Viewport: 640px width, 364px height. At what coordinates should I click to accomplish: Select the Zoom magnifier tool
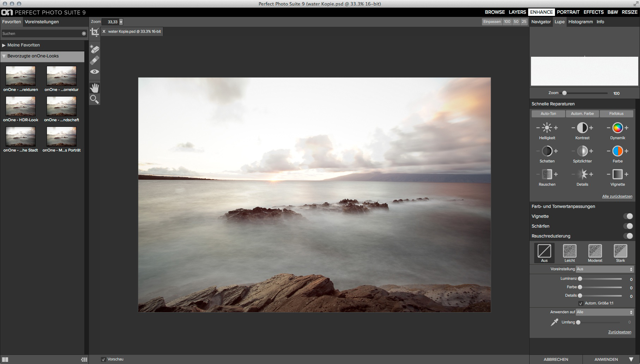point(95,99)
